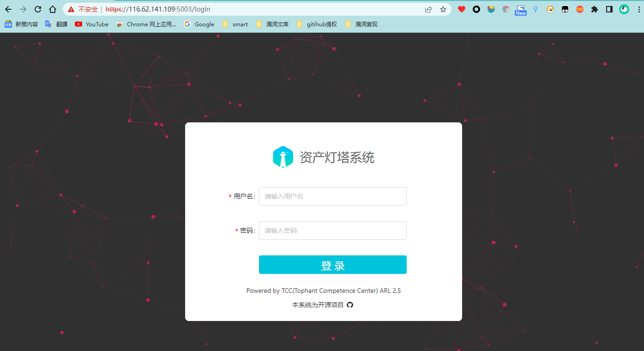The width and height of the screenshot is (644, 351).
Task: Open the faded Chrome logo extension
Action: coord(506,9)
